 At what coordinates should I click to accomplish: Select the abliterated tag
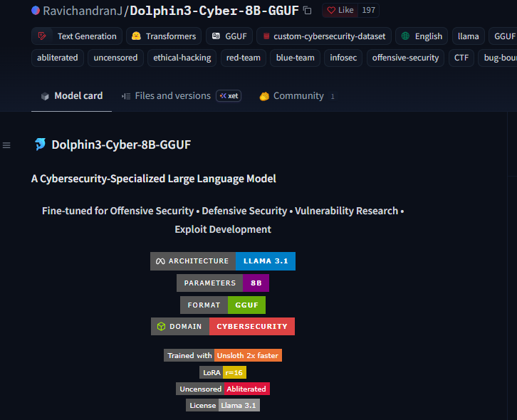tap(58, 58)
